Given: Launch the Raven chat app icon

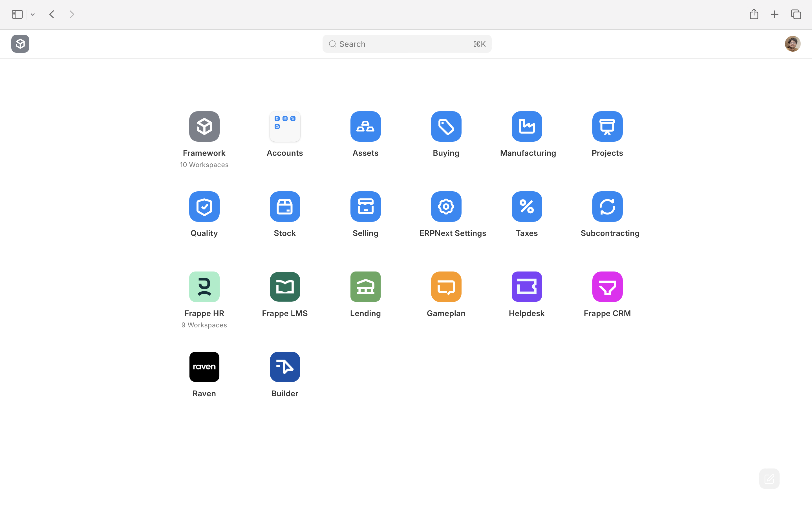Looking at the screenshot, I should click(204, 367).
